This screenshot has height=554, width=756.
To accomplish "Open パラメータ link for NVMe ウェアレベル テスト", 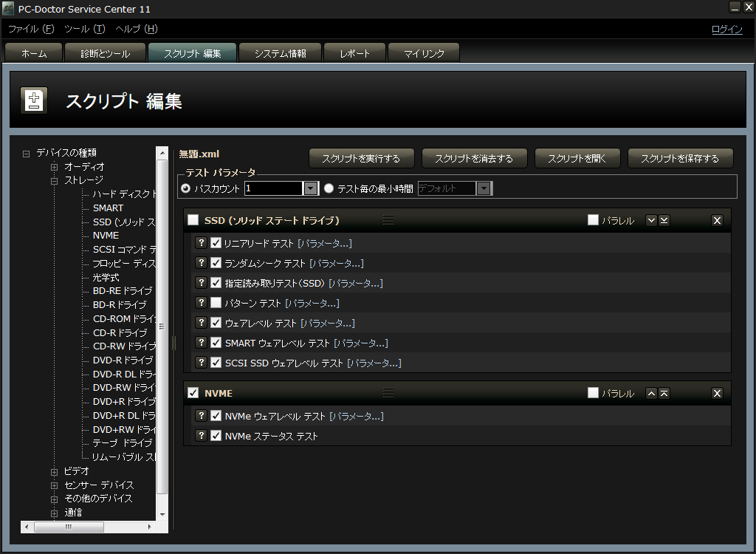I will (357, 416).
